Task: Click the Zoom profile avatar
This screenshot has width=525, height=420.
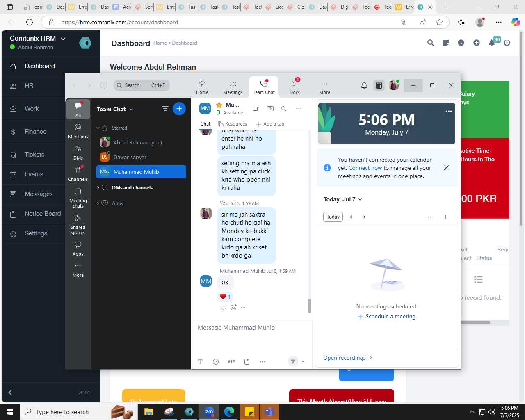Action: coord(394,85)
